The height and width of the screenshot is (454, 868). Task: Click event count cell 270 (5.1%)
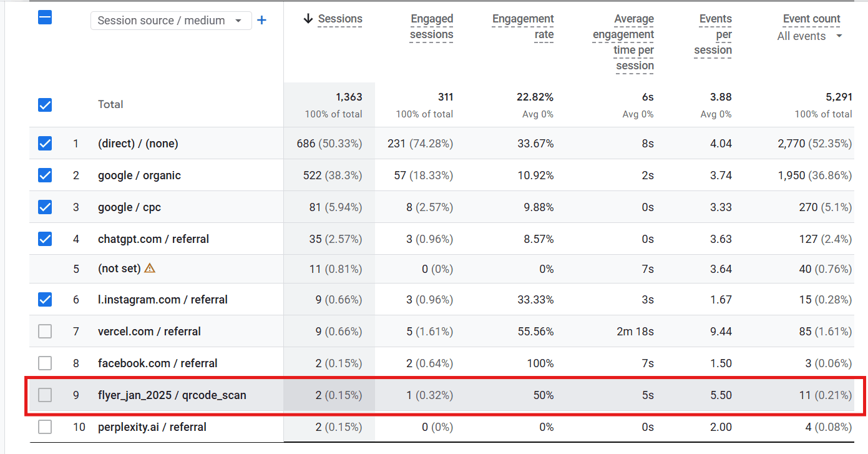click(x=826, y=207)
